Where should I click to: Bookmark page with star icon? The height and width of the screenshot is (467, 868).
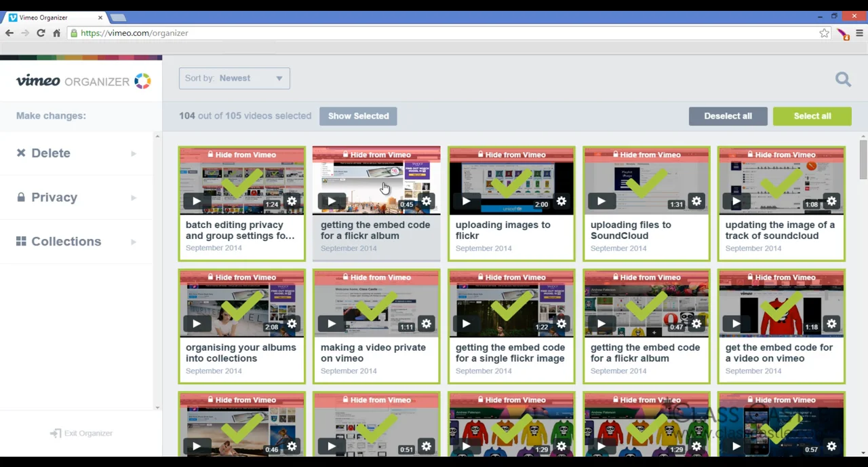coord(824,33)
